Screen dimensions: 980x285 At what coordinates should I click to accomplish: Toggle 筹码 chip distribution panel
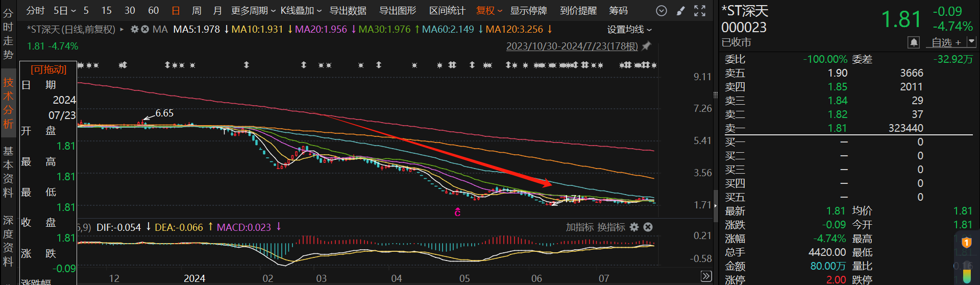618,11
